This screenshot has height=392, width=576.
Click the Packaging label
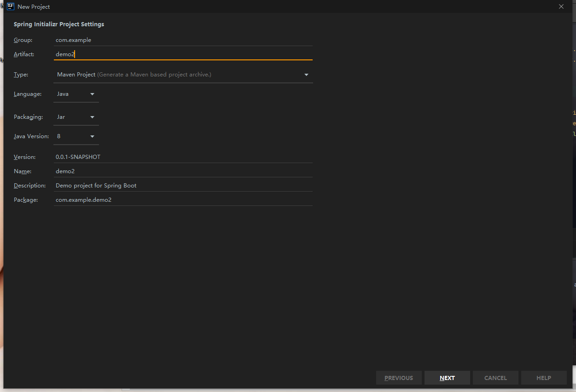tap(28, 117)
